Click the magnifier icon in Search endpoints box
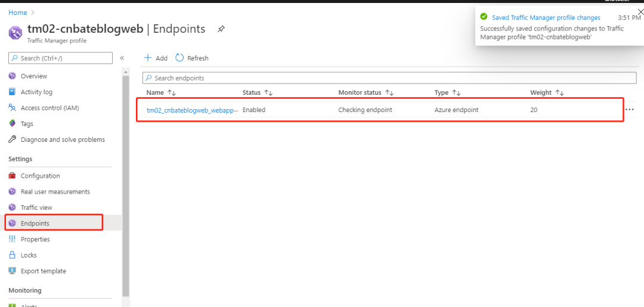This screenshot has height=307, width=644. 148,78
